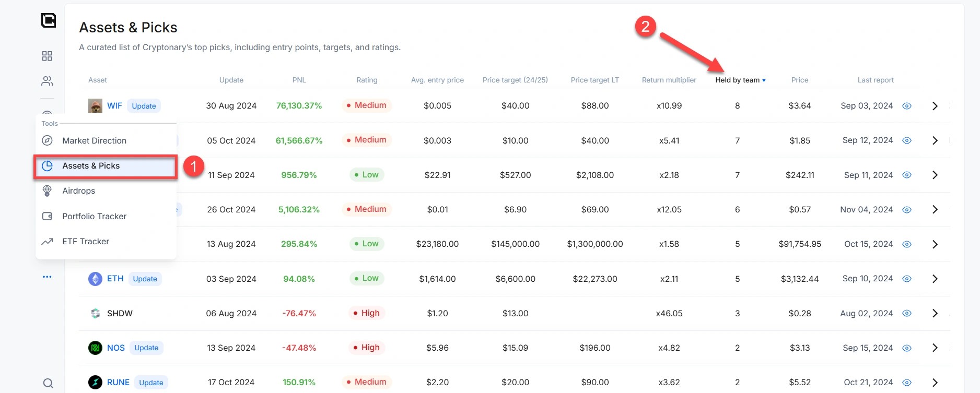980x393 pixels.
Task: Click the Rating column header
Action: 367,80
